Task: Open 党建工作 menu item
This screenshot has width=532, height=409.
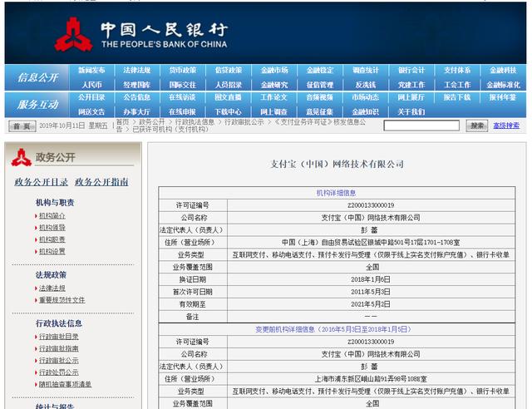Action: (411, 85)
